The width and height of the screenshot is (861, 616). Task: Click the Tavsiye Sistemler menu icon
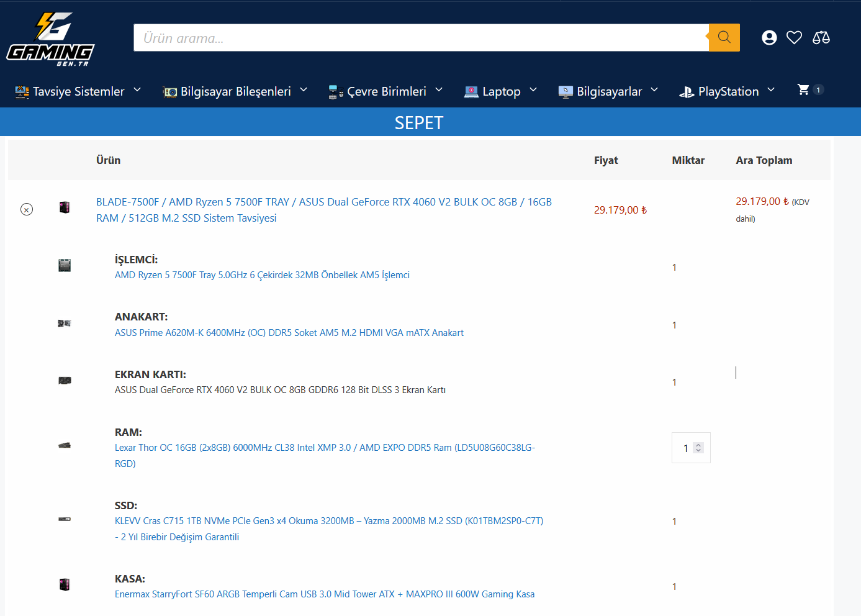(x=22, y=92)
